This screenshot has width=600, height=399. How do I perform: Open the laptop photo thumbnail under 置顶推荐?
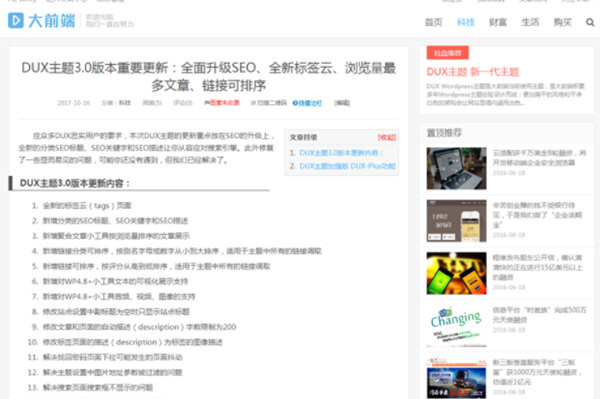pyautogui.click(x=457, y=168)
